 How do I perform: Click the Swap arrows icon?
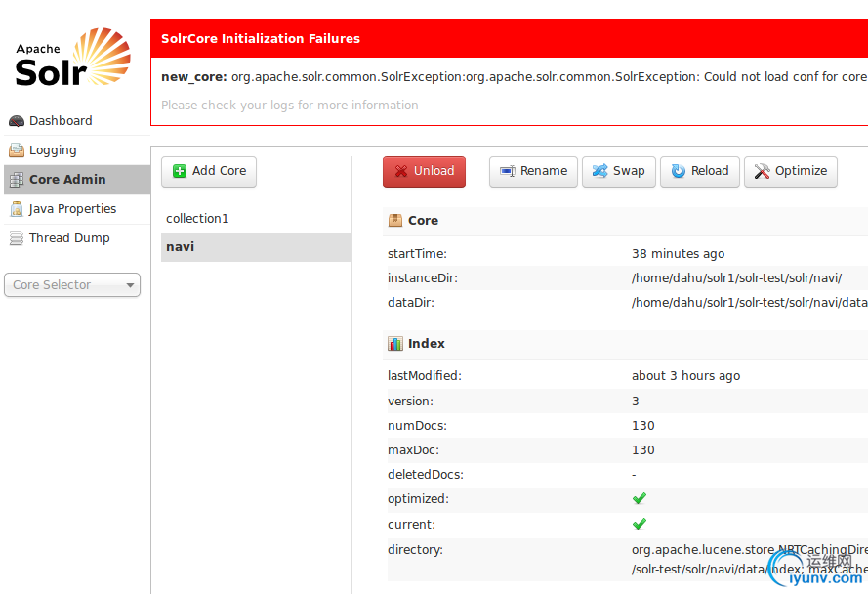599,171
